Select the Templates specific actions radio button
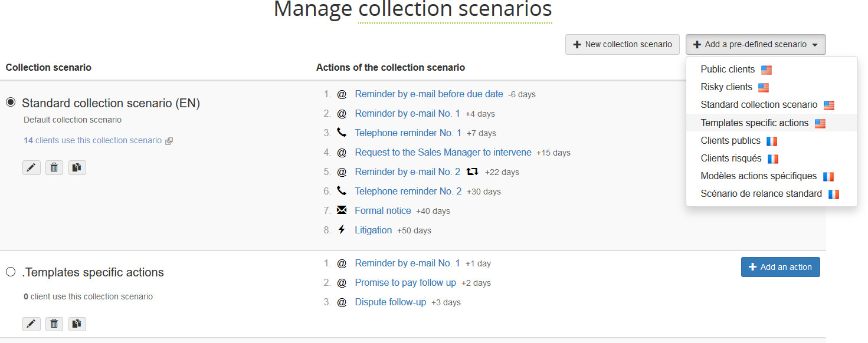Screen dimensions: 868x343 tap(11, 272)
